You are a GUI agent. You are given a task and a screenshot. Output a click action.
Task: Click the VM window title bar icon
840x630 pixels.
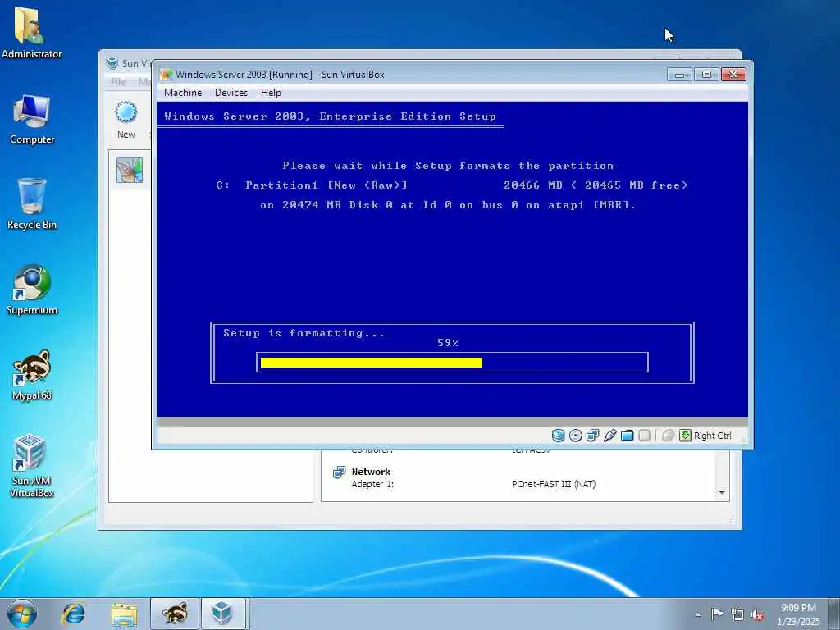coord(167,75)
